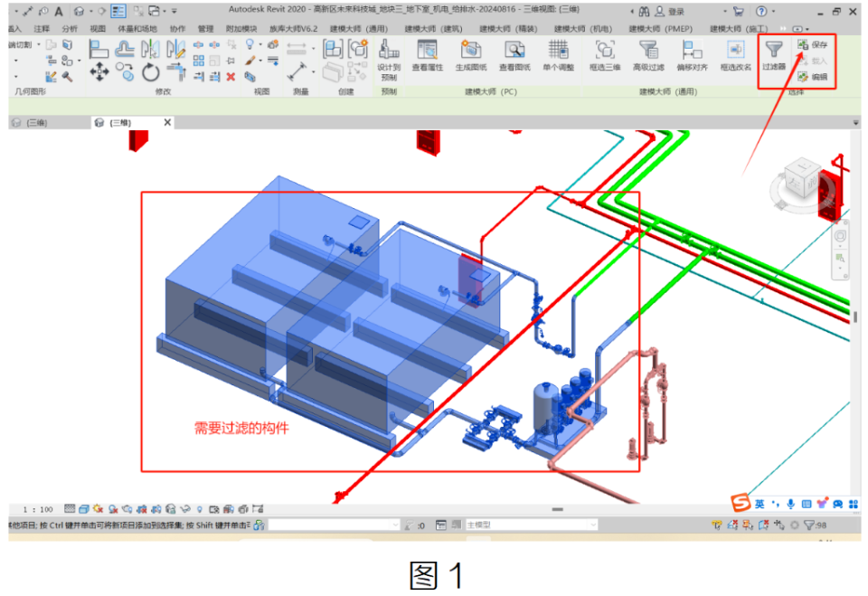The width and height of the screenshot is (868, 596).
Task: Open Customize Quick Access Toolbar dropdown arrow
Action: tap(174, 11)
